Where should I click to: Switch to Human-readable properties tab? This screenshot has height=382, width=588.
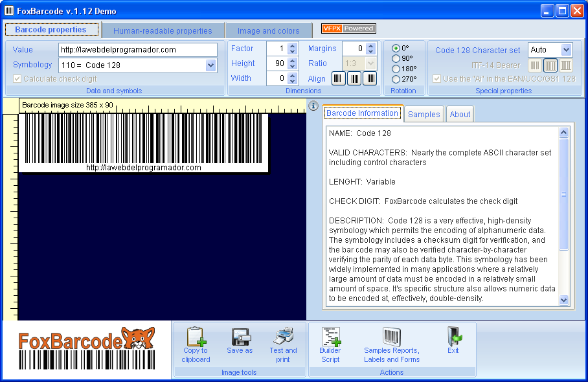163,30
